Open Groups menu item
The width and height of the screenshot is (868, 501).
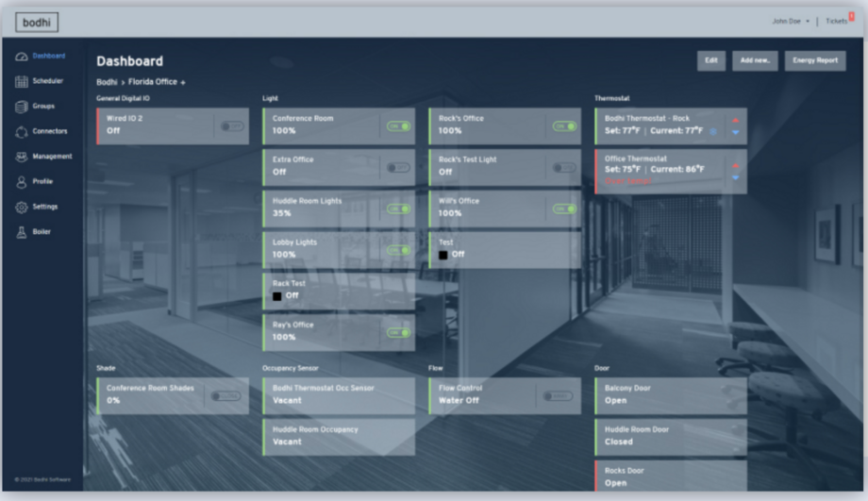[43, 106]
